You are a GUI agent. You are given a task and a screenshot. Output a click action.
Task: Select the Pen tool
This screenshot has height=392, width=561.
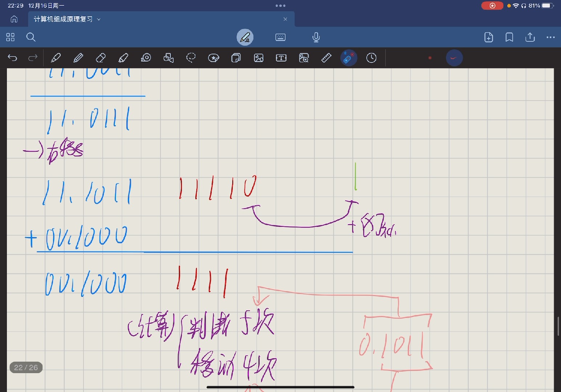pyautogui.click(x=56, y=58)
